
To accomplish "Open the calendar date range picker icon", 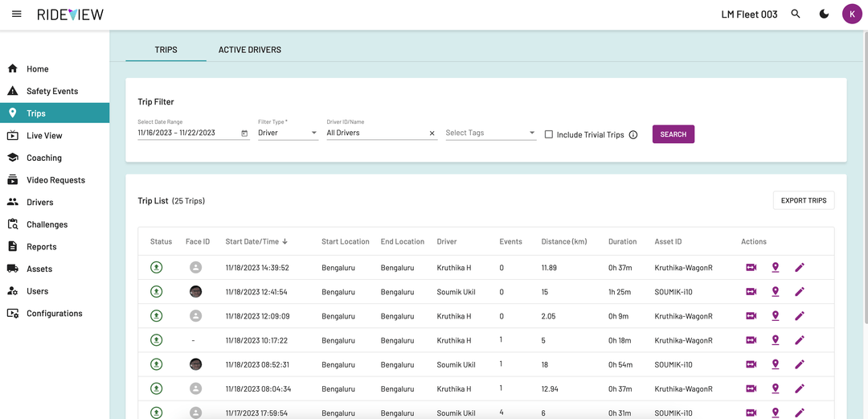I will (244, 134).
